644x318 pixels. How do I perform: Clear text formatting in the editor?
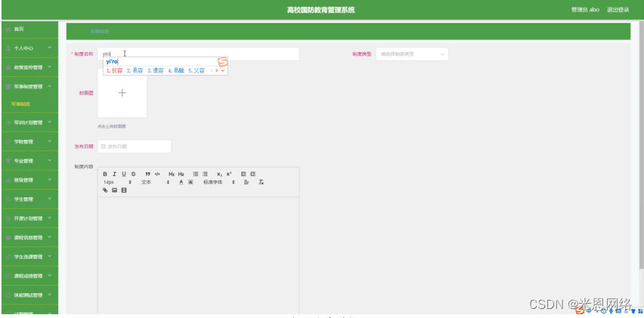pyautogui.click(x=261, y=182)
